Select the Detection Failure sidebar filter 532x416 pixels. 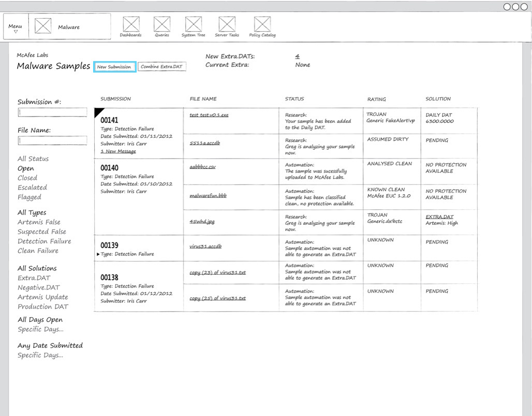[x=45, y=241]
